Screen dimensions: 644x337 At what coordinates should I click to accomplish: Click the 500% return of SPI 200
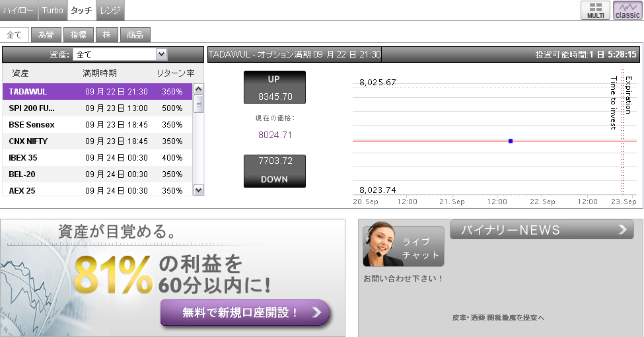point(172,108)
